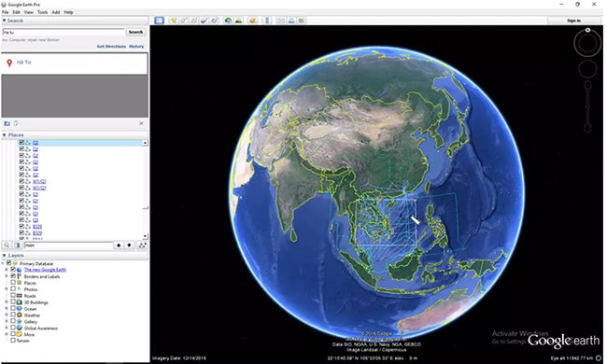Select the Ruler tool
Viewport: 607px width, 364px height.
[x=267, y=21]
